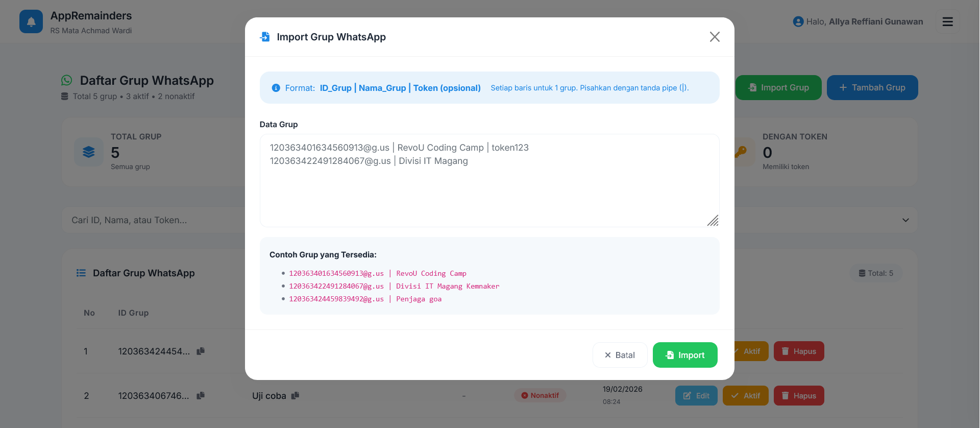Click the AppRemainders title text
This screenshot has height=428, width=980.
click(91, 16)
